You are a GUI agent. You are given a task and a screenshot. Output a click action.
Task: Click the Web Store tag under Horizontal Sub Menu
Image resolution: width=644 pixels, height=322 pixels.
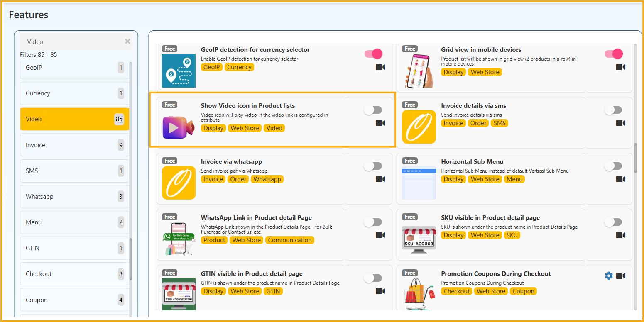[x=485, y=179]
